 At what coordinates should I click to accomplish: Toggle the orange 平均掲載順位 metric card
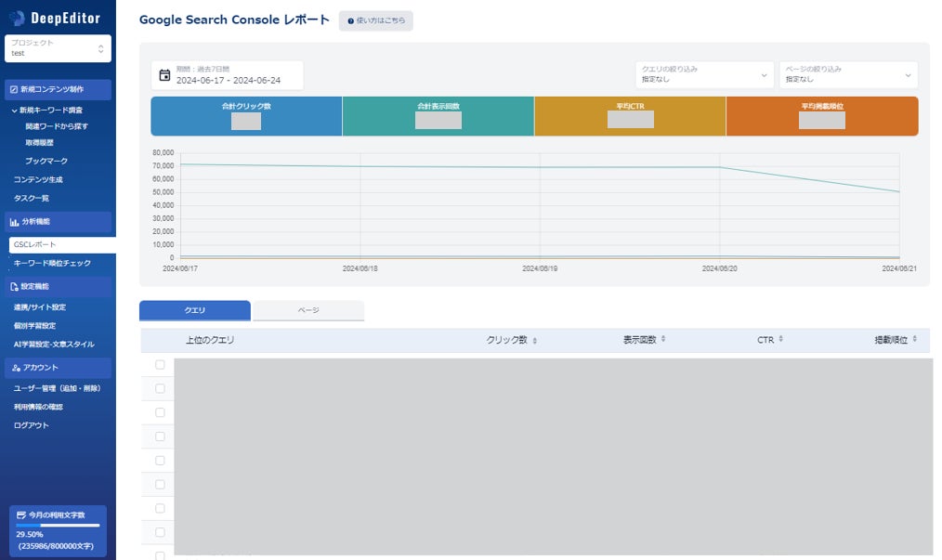tap(822, 117)
